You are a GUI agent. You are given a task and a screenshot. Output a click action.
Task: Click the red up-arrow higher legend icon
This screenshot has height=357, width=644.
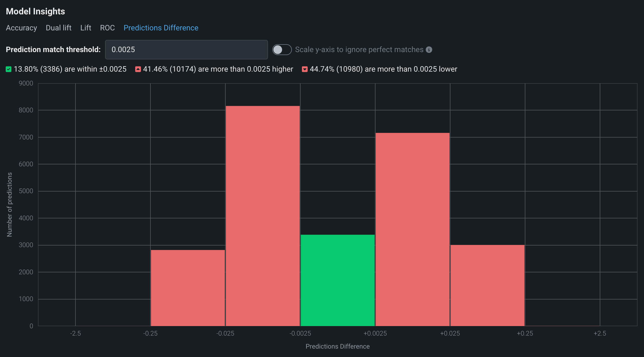[138, 69]
